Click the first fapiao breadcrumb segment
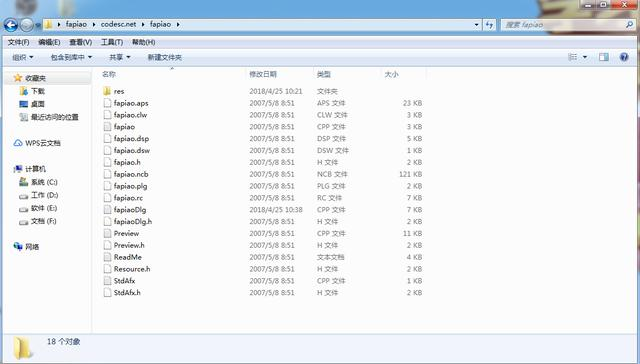 (76, 24)
